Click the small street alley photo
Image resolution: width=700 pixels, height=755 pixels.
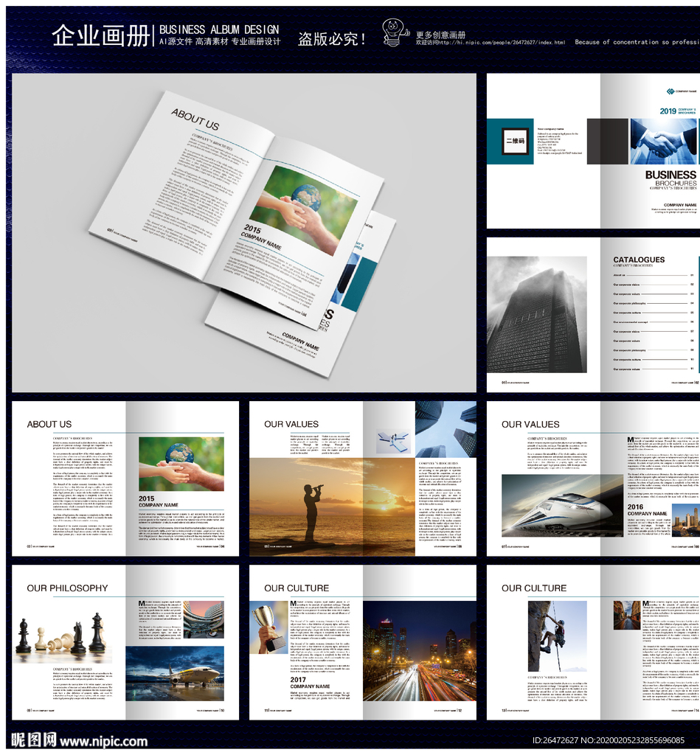click(x=627, y=615)
